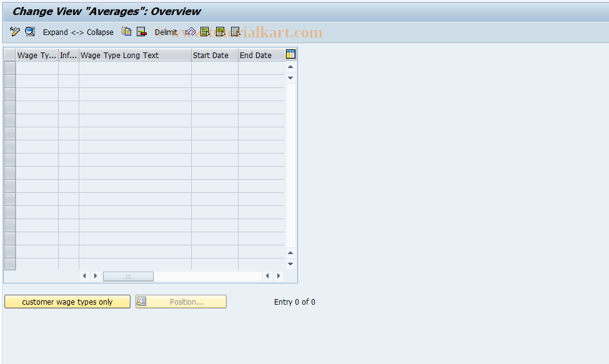Click the first row Start Date cell
This screenshot has height=364, width=609.
[215, 68]
